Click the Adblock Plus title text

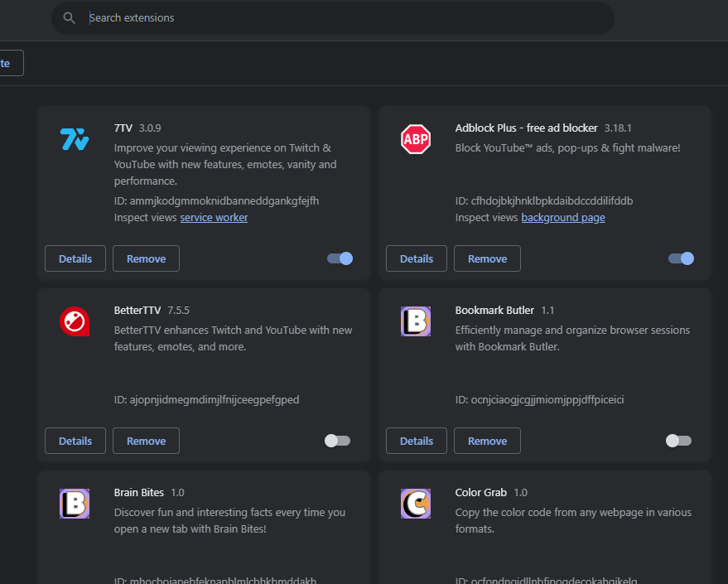tap(526, 128)
